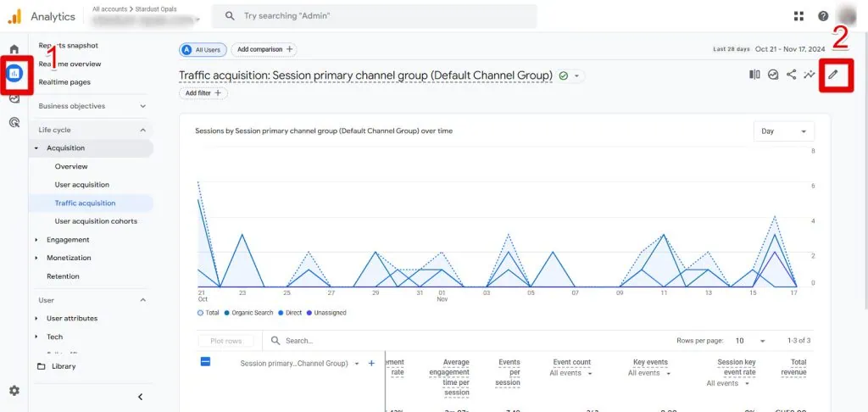Open the Reports icon in left rail
The height and width of the screenshot is (412, 868).
click(x=14, y=74)
